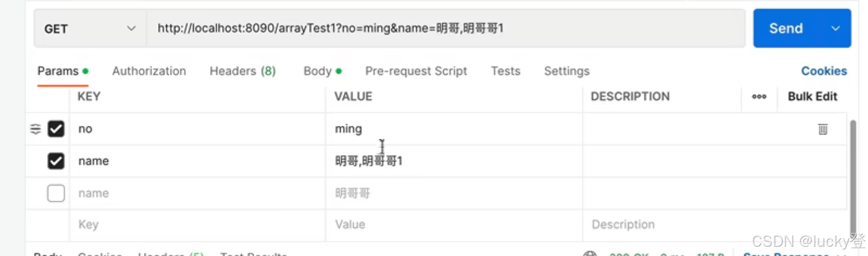Screen dimensions: 868x256
Task: Open the Pre-request Script tab
Action: [416, 71]
